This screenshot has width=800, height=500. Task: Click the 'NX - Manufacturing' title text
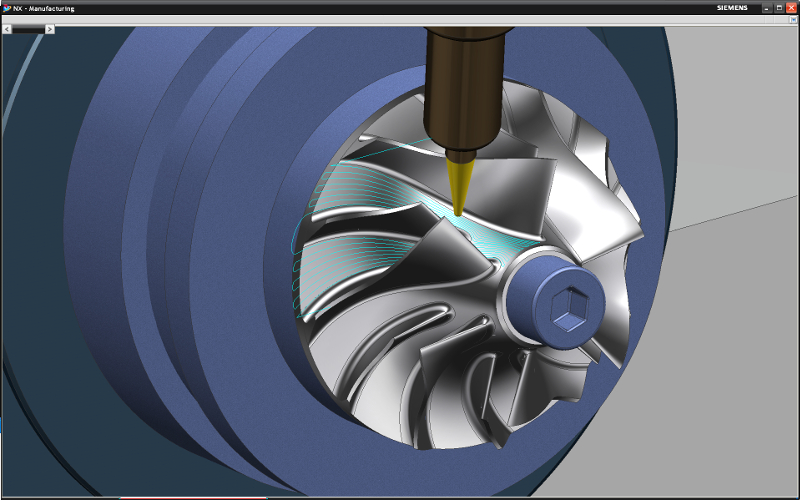[43, 9]
